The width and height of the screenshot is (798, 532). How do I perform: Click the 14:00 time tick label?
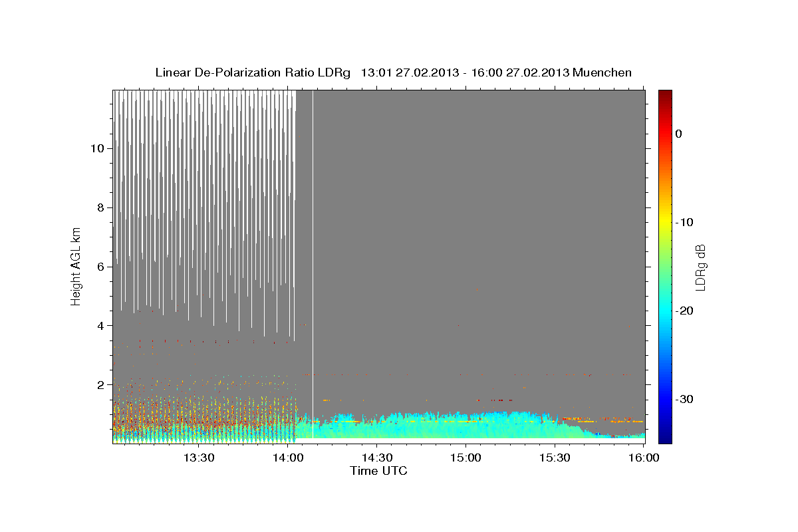click(x=287, y=458)
